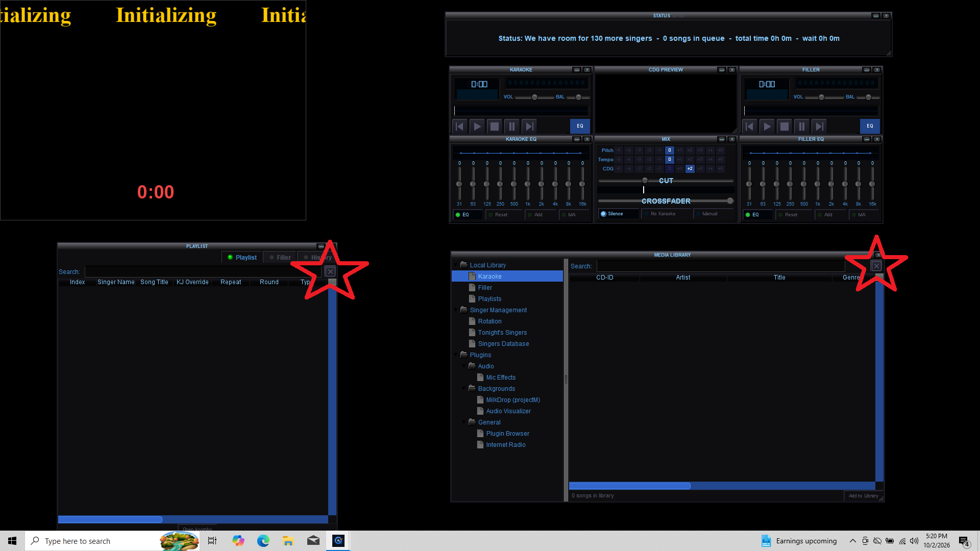Open the EQ button in Filler player
This screenshot has height=551, width=980.
[x=870, y=126]
